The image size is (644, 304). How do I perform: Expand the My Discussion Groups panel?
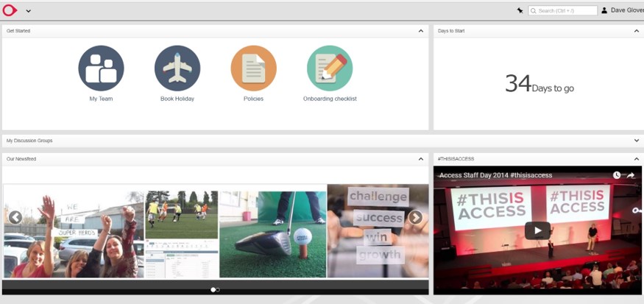(x=637, y=141)
